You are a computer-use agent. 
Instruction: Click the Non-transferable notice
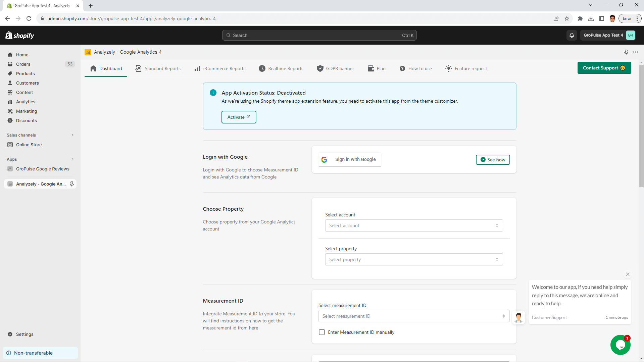(40, 353)
